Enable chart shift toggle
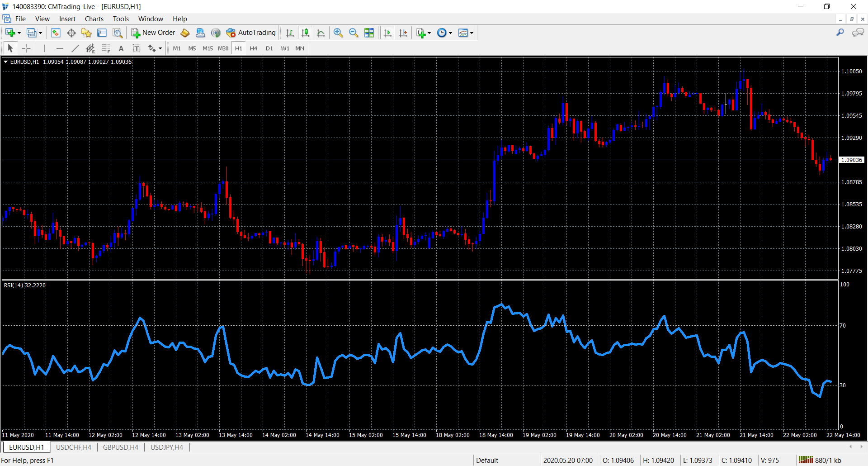 pos(403,33)
